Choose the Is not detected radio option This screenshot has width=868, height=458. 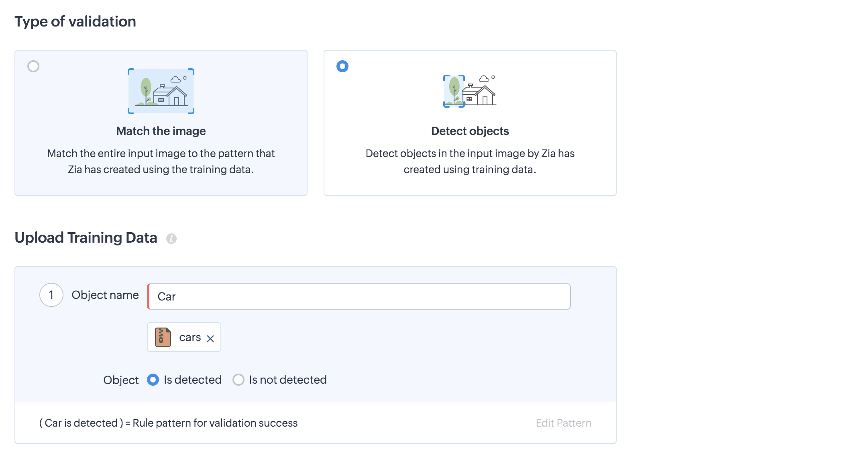click(238, 380)
